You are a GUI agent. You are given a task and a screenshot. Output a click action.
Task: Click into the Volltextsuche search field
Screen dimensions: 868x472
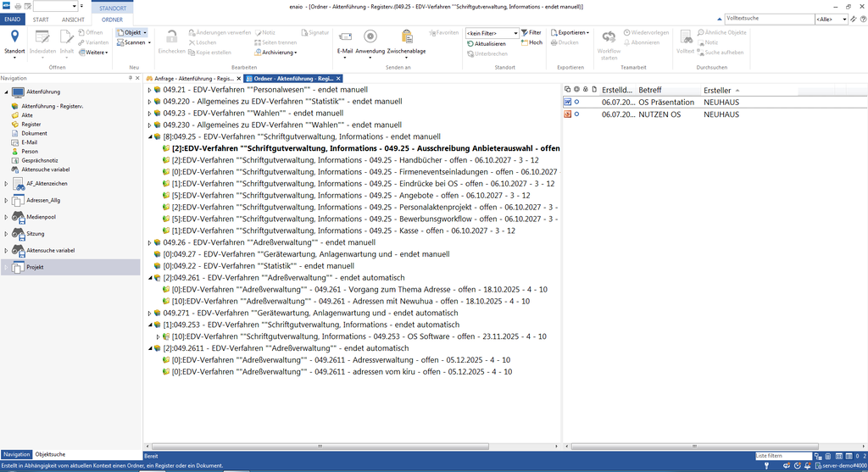[x=767, y=18]
